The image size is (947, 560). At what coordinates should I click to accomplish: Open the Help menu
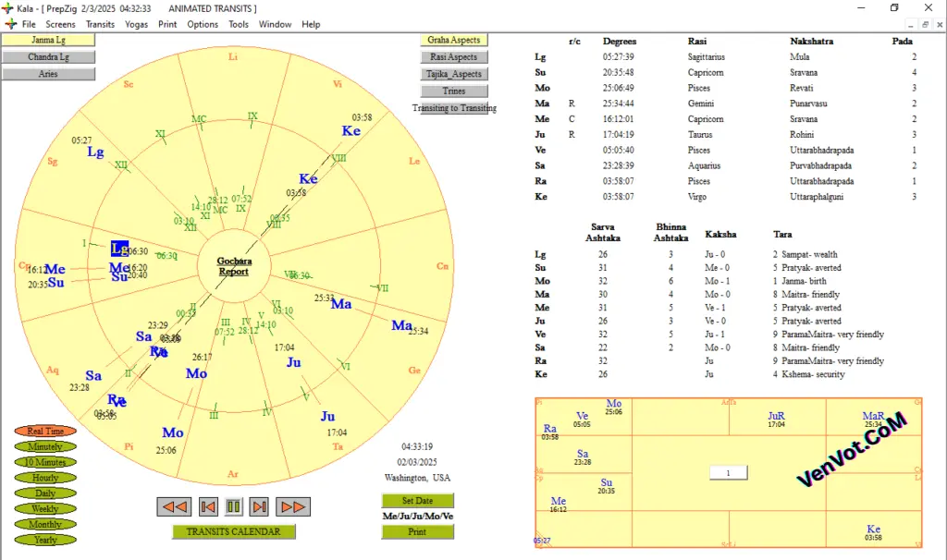pyautogui.click(x=311, y=24)
